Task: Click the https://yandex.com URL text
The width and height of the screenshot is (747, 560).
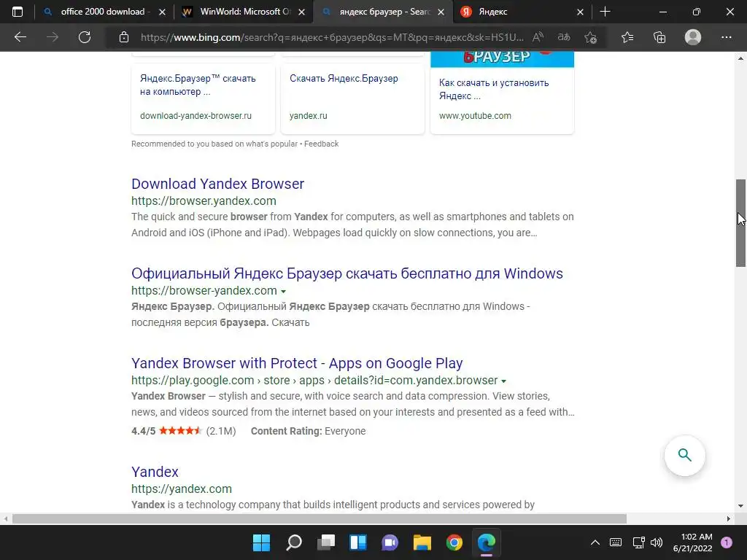Action: (x=182, y=489)
